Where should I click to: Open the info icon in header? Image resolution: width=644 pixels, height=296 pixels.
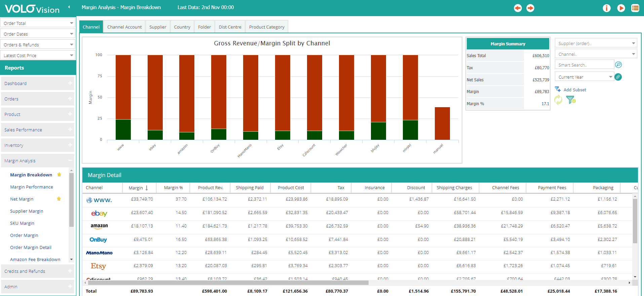(607, 8)
